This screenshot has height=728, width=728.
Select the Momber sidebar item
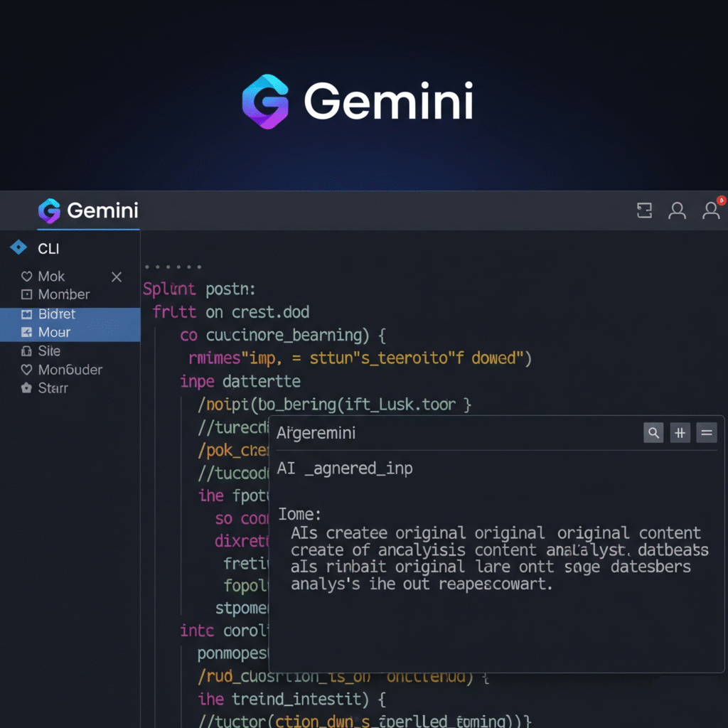point(63,294)
